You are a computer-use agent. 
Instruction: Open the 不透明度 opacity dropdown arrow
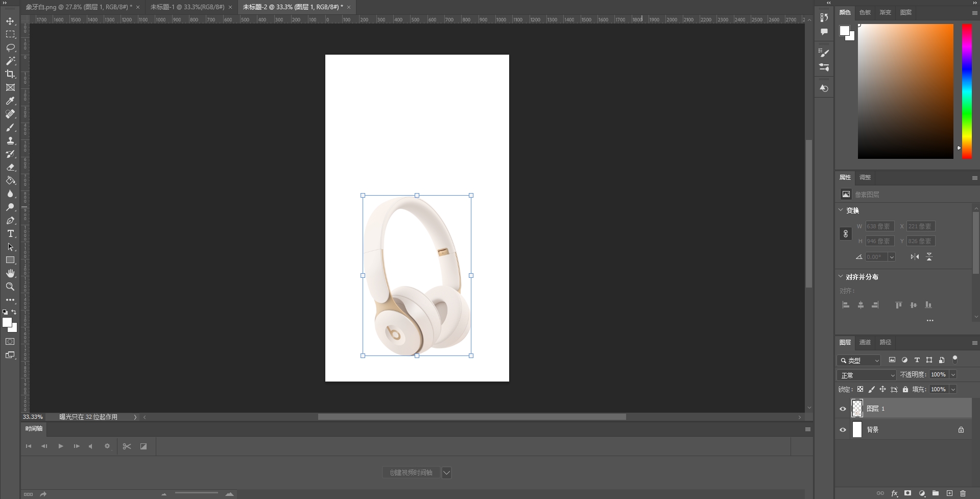(x=953, y=375)
